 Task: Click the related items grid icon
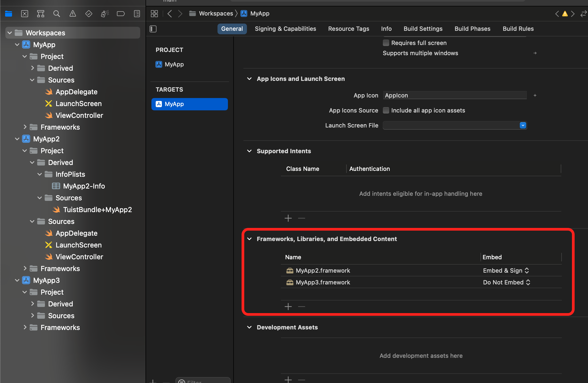click(x=154, y=14)
